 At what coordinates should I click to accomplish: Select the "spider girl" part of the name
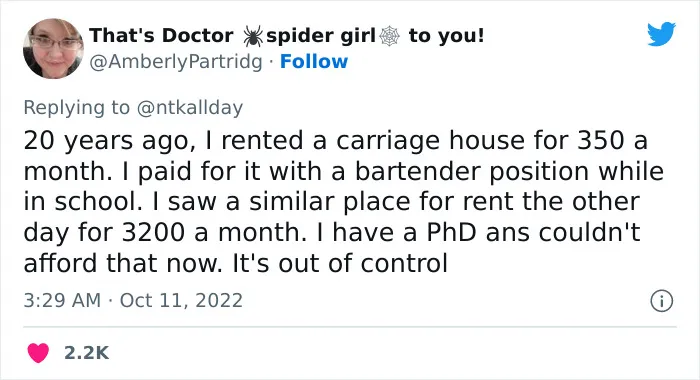point(321,36)
